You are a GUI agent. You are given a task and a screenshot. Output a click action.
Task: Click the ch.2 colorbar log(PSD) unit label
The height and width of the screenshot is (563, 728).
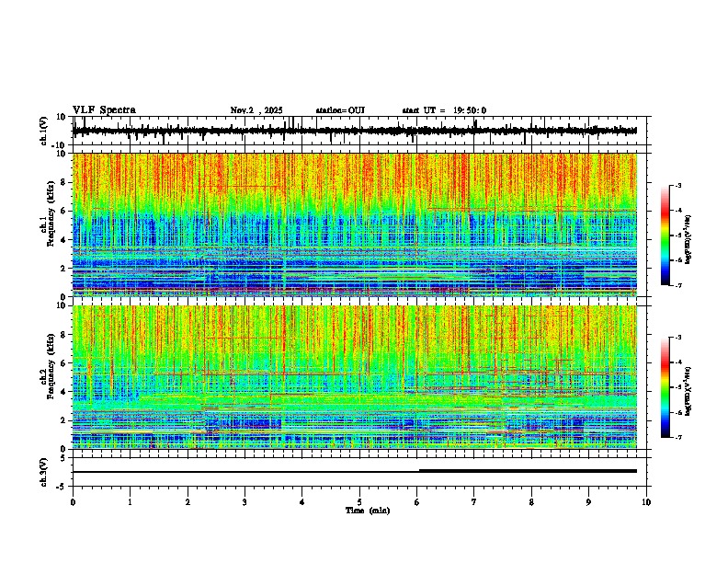pyautogui.click(x=688, y=391)
